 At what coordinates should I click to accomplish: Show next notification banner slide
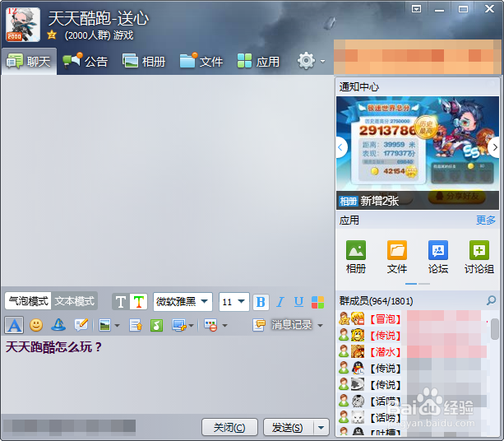pyautogui.click(x=494, y=147)
